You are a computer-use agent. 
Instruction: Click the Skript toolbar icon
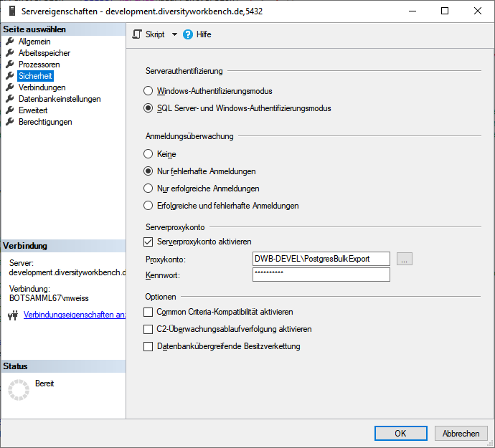[x=137, y=34]
